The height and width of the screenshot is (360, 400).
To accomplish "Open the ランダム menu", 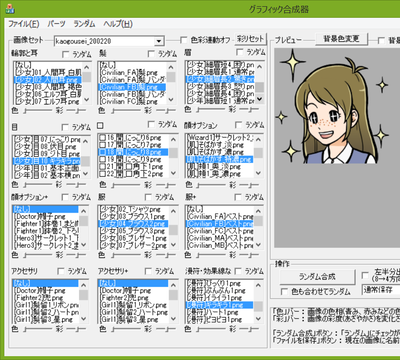I will [84, 24].
